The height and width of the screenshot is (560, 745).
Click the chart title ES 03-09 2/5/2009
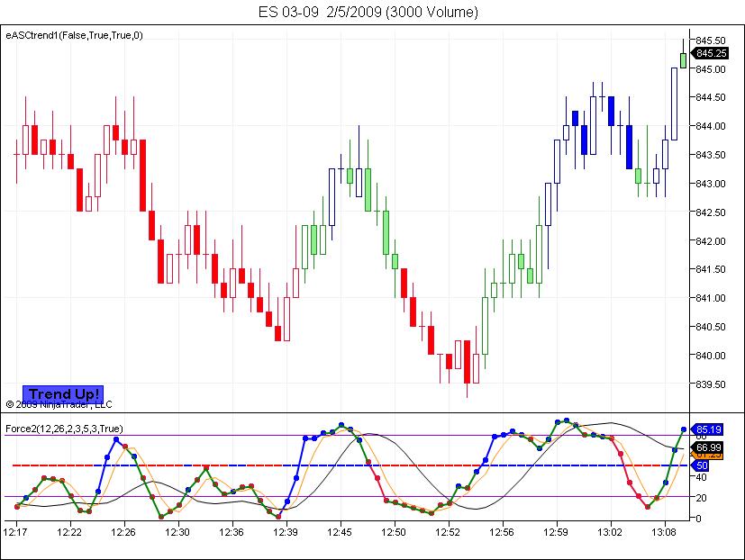point(368,12)
